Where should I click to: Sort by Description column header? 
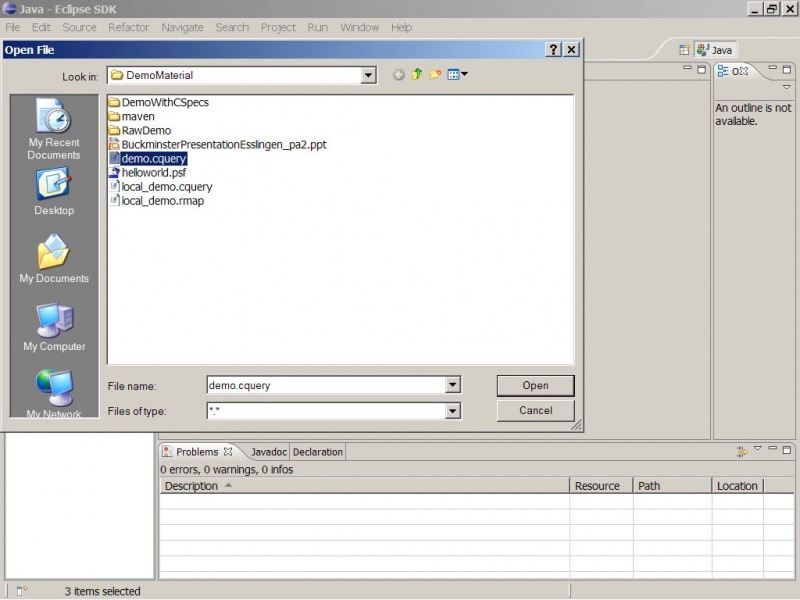tap(365, 486)
